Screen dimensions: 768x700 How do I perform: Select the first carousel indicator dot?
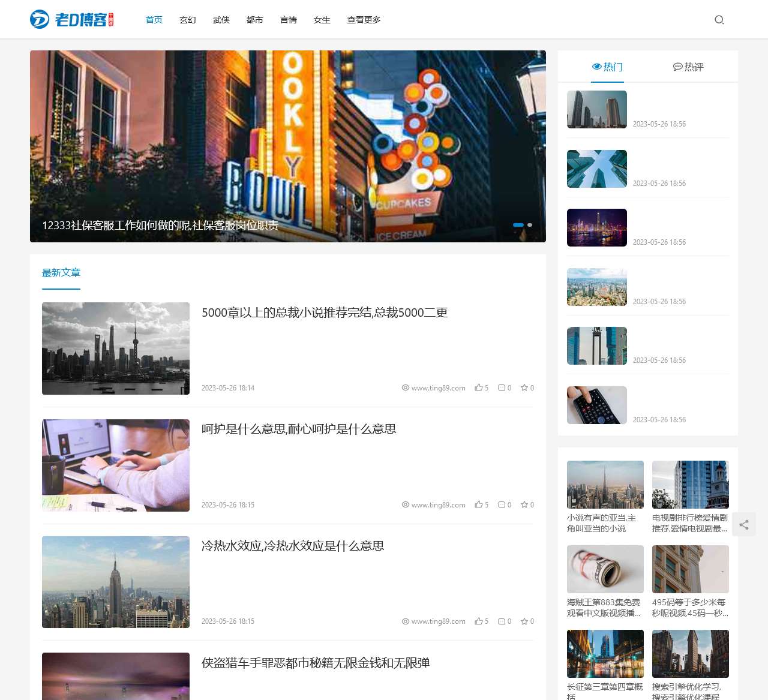click(x=518, y=225)
